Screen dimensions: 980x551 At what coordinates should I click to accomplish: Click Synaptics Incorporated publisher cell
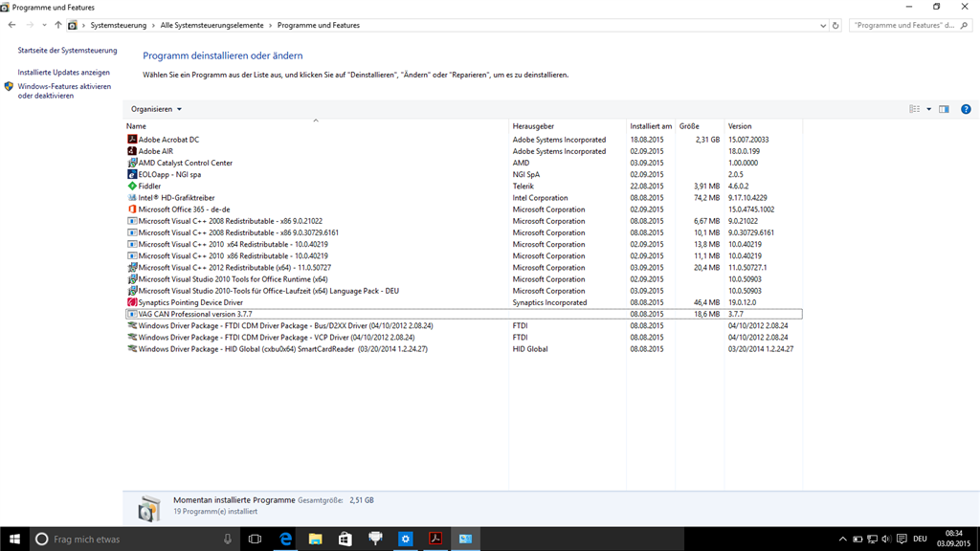click(x=549, y=302)
